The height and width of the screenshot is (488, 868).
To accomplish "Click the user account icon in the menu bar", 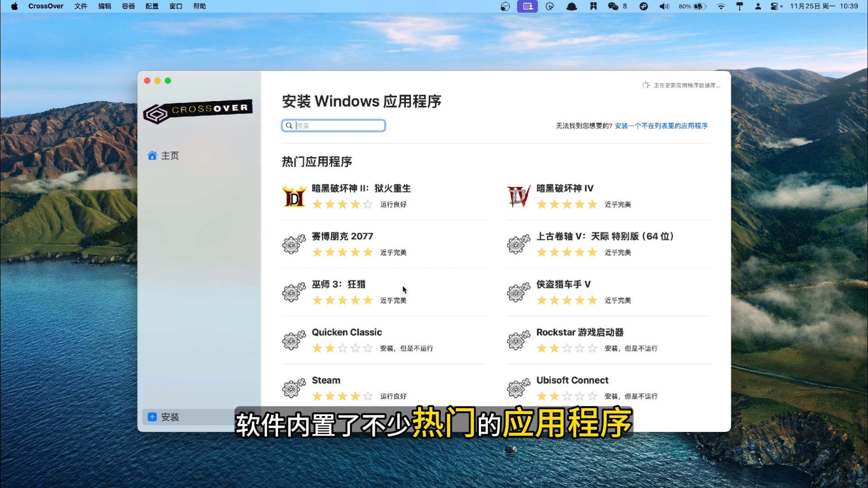I will click(758, 6).
